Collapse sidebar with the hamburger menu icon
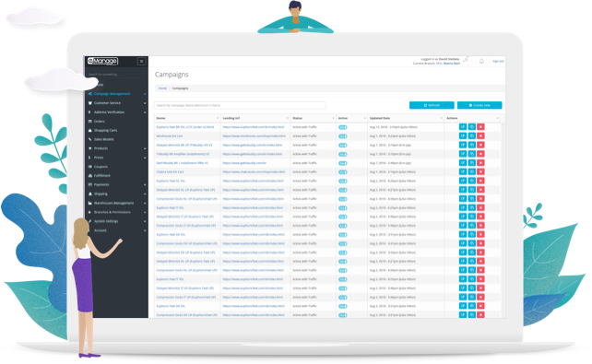The image size is (592, 364). (142, 61)
